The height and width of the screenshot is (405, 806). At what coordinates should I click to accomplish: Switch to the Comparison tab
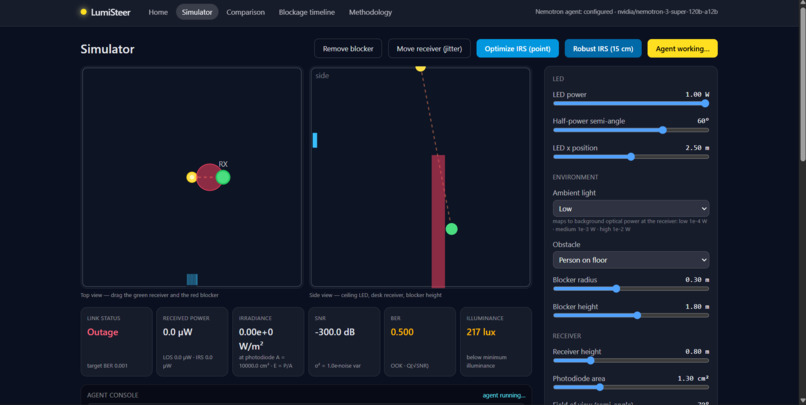pyautogui.click(x=245, y=12)
